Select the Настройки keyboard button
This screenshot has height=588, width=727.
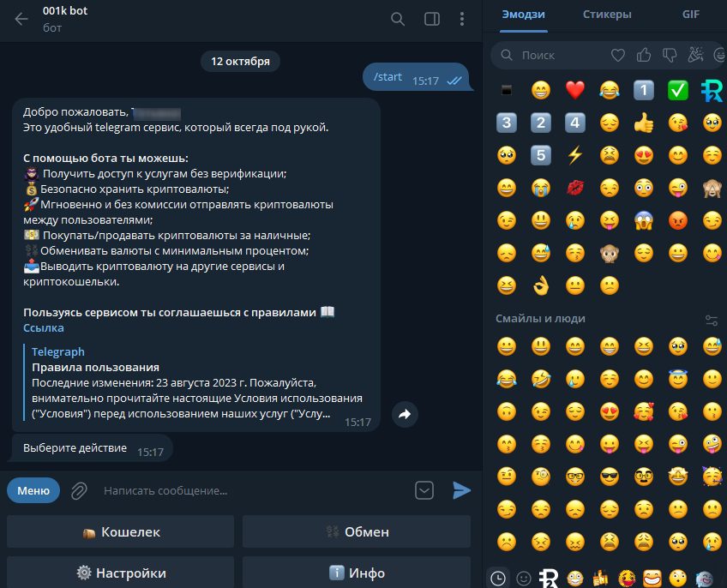point(121,573)
